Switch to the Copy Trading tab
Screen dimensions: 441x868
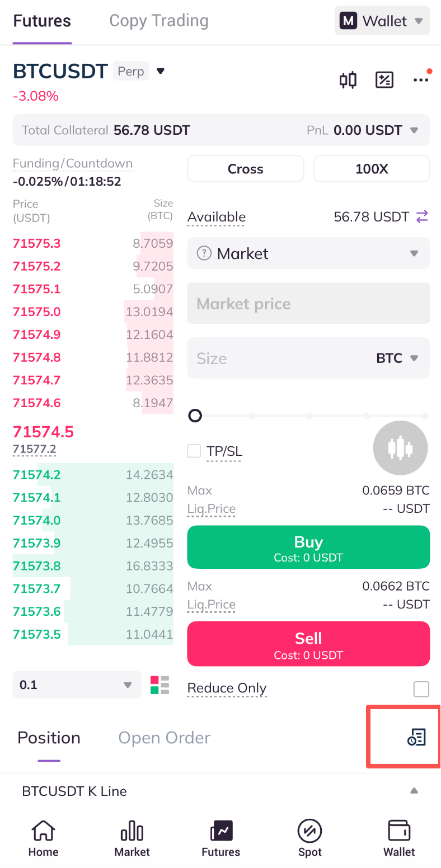(159, 21)
